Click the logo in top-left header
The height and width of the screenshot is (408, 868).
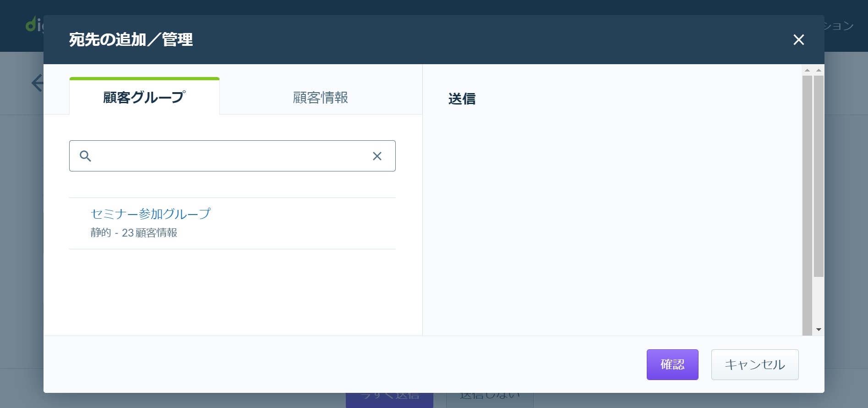pyautogui.click(x=34, y=24)
